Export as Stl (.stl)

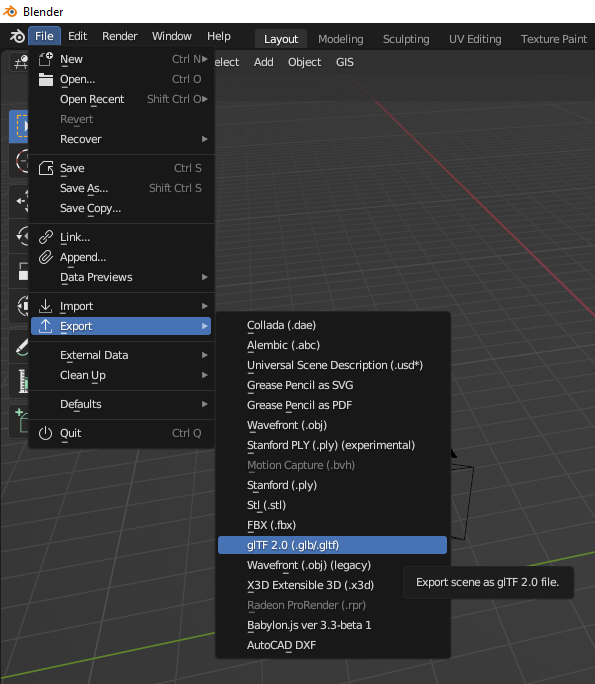332,505
